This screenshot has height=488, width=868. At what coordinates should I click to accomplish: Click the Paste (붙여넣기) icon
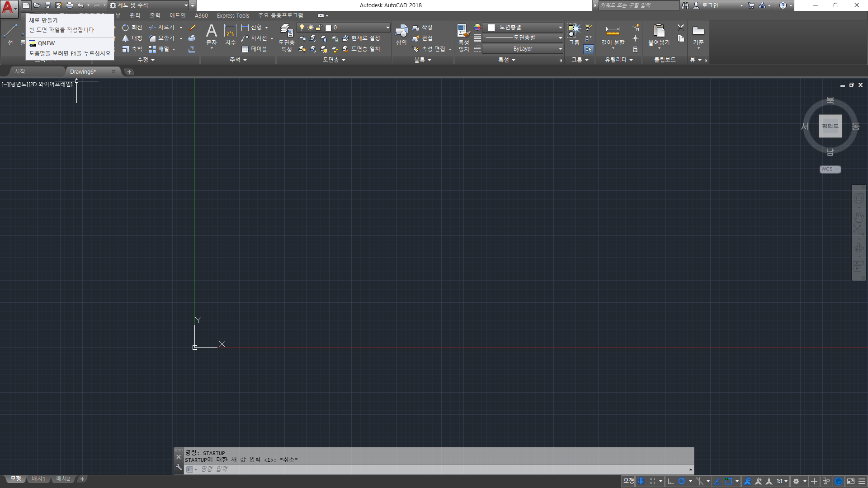point(659,32)
